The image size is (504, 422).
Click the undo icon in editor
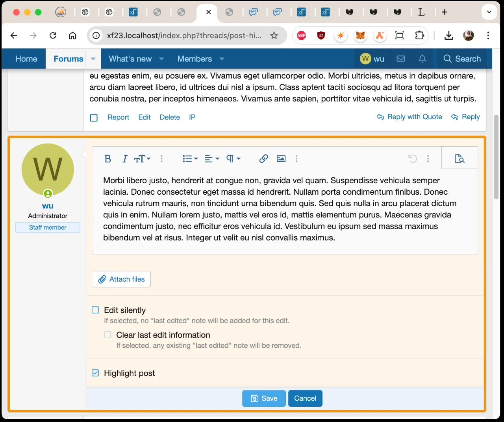[412, 159]
